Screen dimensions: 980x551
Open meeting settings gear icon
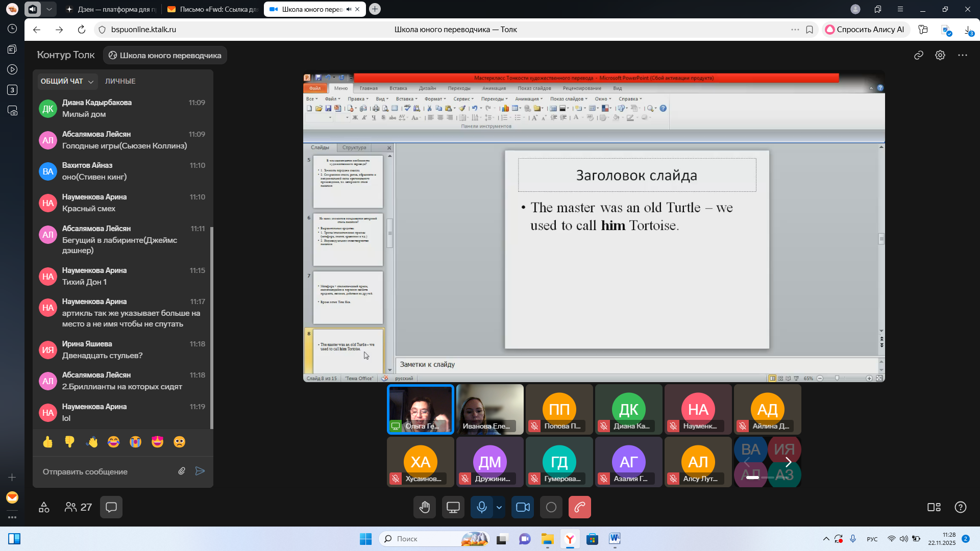coord(940,55)
